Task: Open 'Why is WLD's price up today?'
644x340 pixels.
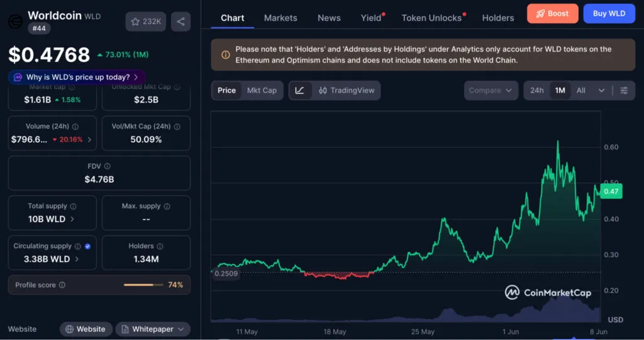Action: (77, 77)
